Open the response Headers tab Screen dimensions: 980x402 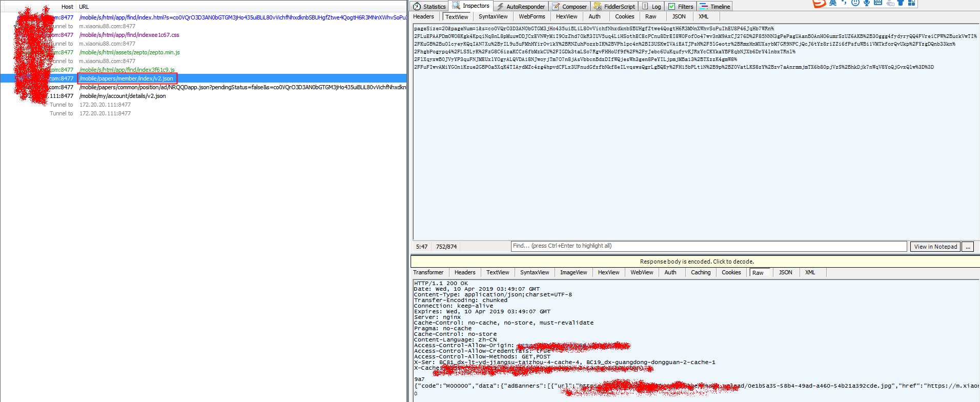(465, 272)
